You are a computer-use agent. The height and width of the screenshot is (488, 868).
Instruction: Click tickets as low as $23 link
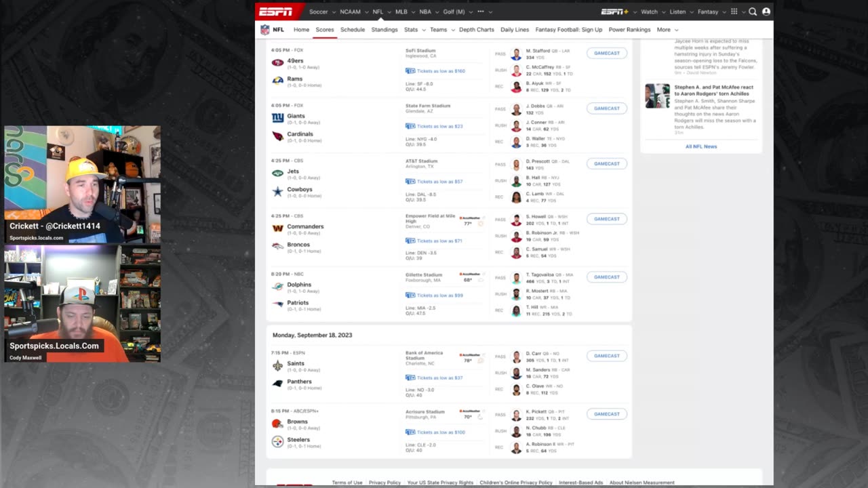click(439, 126)
